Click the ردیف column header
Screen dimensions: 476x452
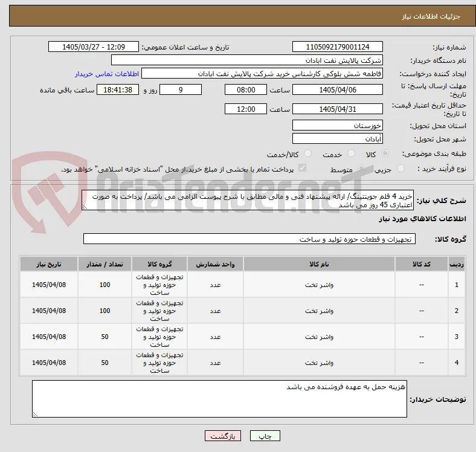click(x=456, y=264)
